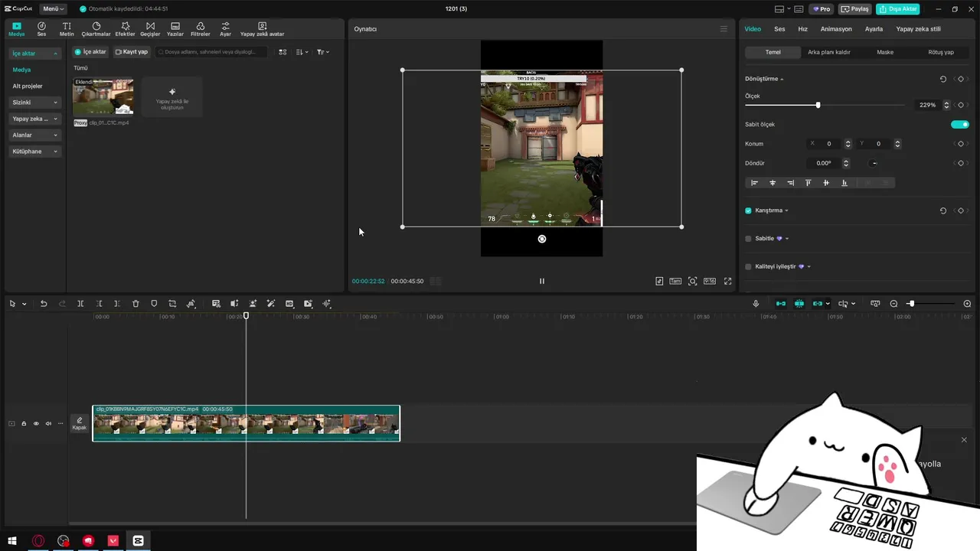Viewport: 980px width, 551px height.
Task: Click the Kapak cover edit button
Action: pyautogui.click(x=79, y=423)
